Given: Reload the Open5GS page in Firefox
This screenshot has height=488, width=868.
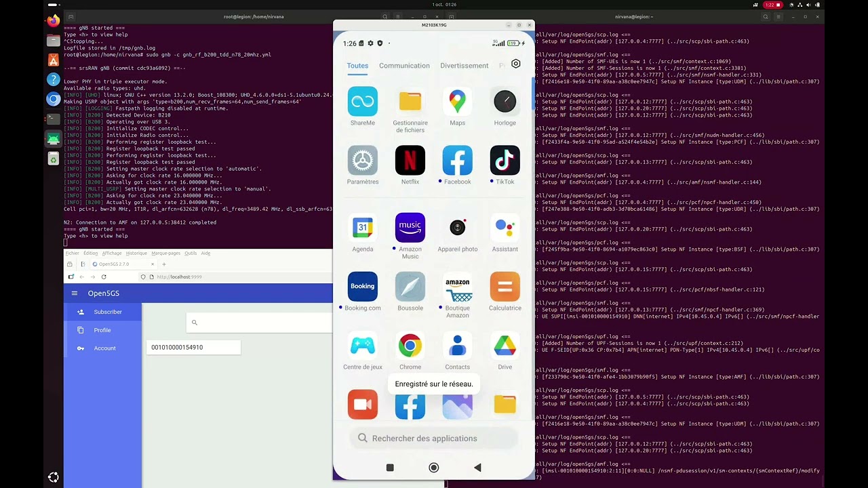Looking at the screenshot, I should (104, 277).
